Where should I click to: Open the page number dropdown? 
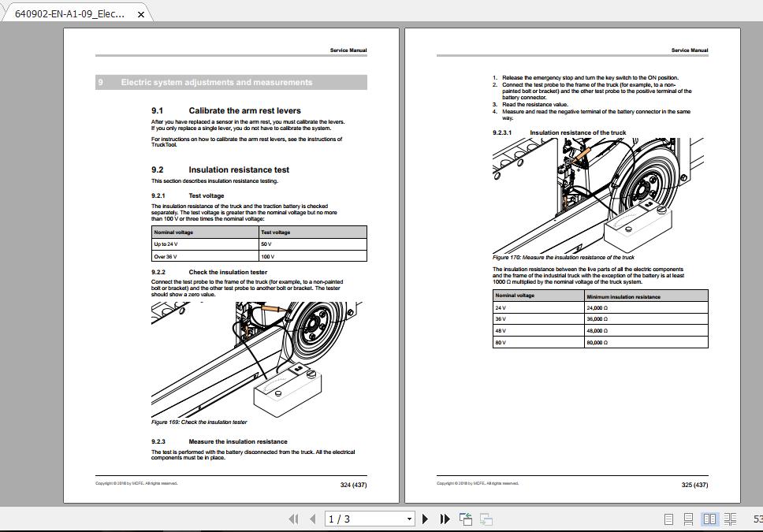[x=409, y=519]
